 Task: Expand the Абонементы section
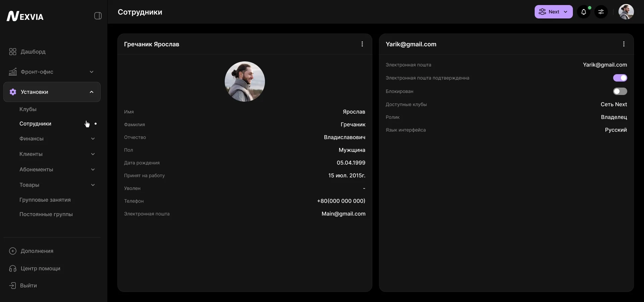[x=93, y=170]
